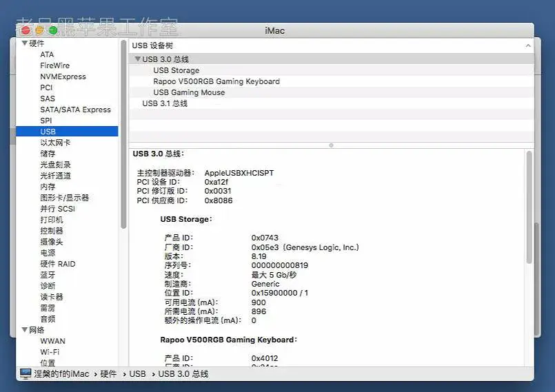Select ATA in the sidebar
The image size is (555, 392).
pos(47,54)
